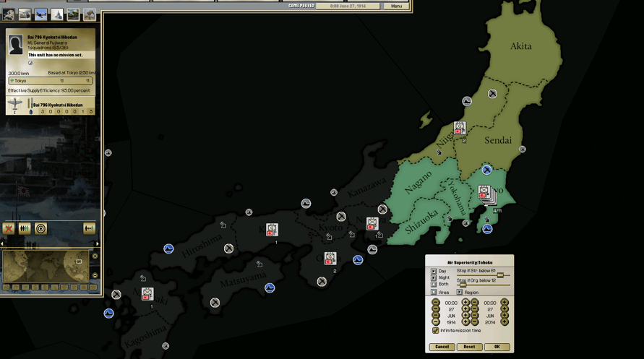This screenshot has height=359, width=644.
Task: Click the last map mode button under minimap
Action: [x=93, y=287]
